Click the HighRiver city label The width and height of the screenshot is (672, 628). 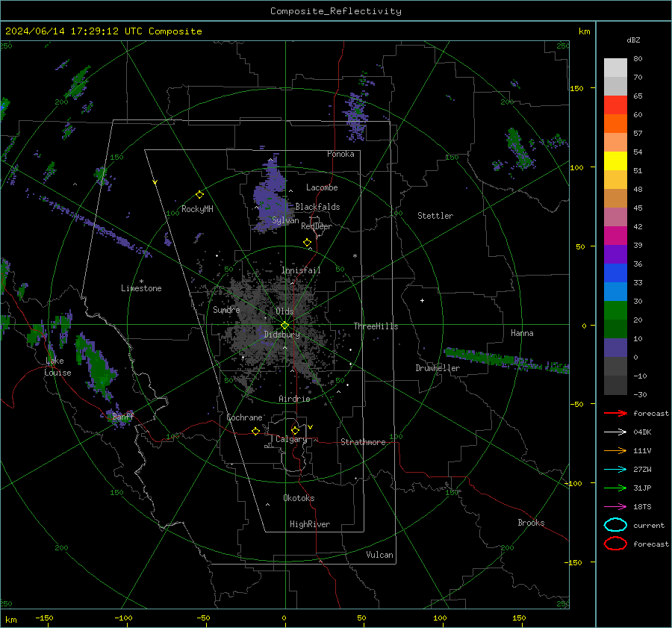(310, 524)
